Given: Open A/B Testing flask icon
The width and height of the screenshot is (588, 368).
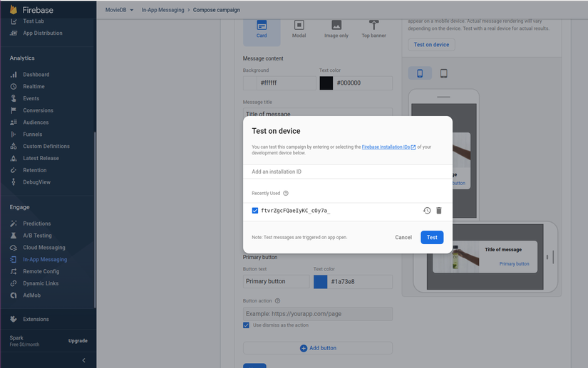Looking at the screenshot, I should [x=14, y=236].
